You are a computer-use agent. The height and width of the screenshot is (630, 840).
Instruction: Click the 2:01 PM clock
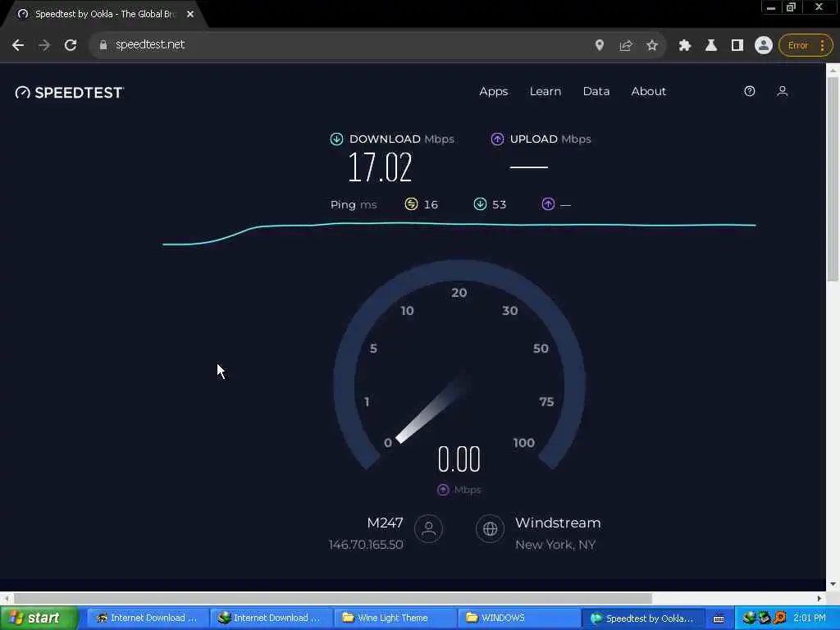click(810, 618)
